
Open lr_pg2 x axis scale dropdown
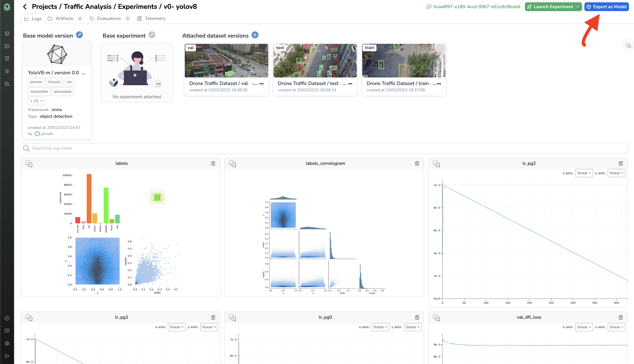pos(584,173)
